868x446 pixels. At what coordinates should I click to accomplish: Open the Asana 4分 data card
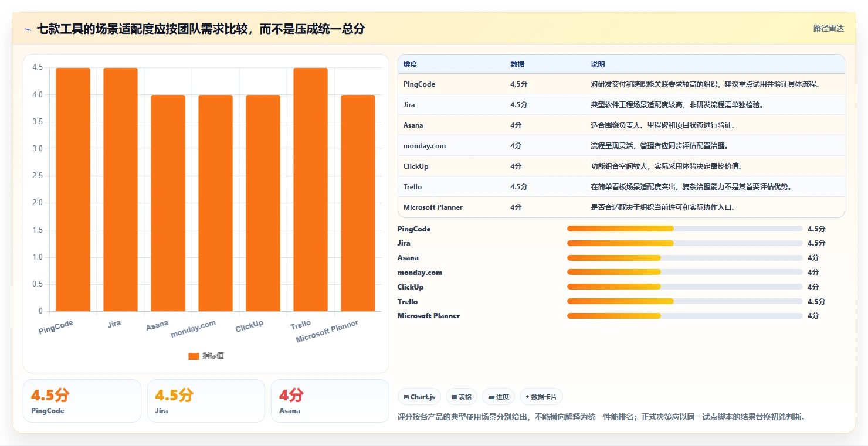pyautogui.click(x=330, y=401)
